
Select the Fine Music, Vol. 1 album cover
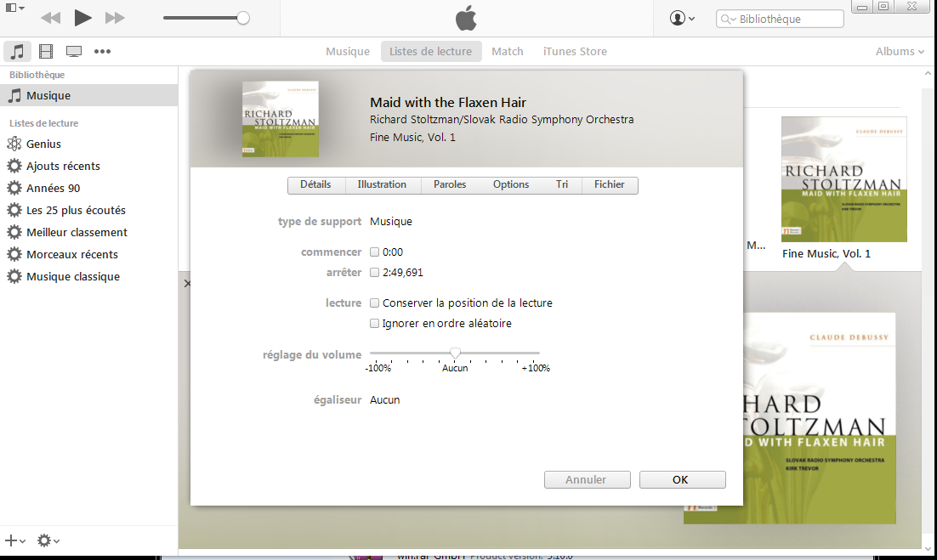tap(843, 179)
